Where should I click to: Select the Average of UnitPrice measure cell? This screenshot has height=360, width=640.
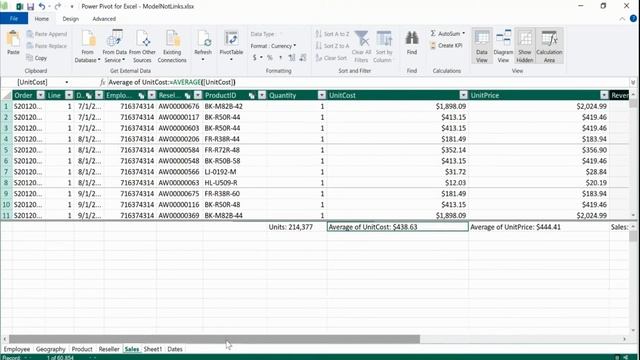pos(539,227)
